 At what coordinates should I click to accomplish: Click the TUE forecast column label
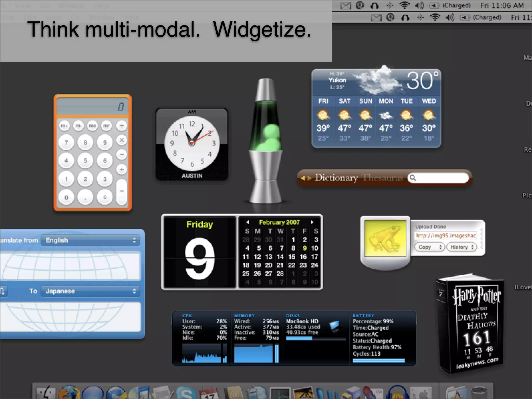coord(407,101)
